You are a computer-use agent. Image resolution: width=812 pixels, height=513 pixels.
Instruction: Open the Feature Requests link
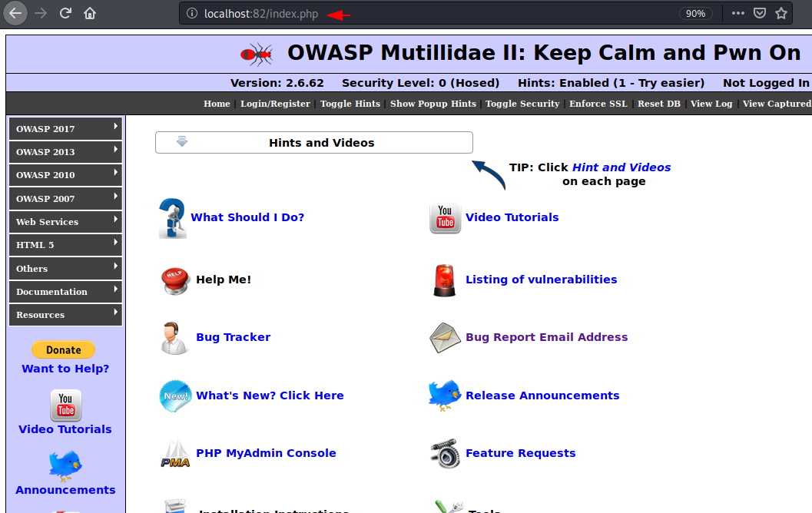520,453
